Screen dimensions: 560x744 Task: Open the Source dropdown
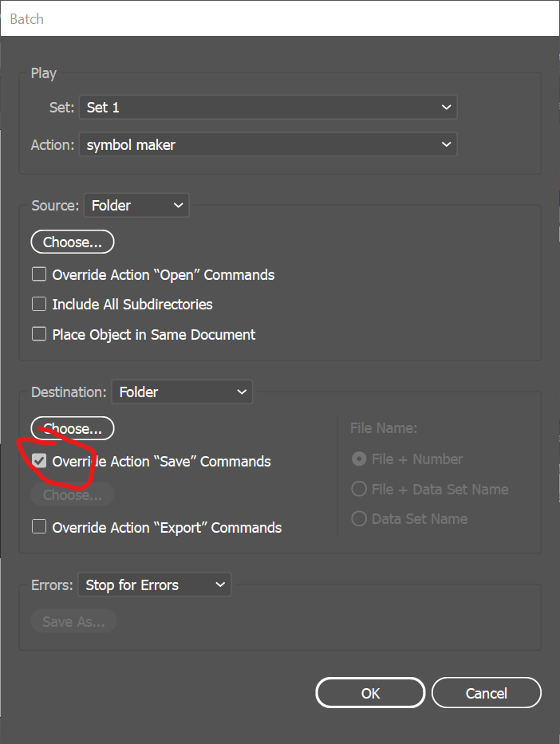(x=136, y=205)
